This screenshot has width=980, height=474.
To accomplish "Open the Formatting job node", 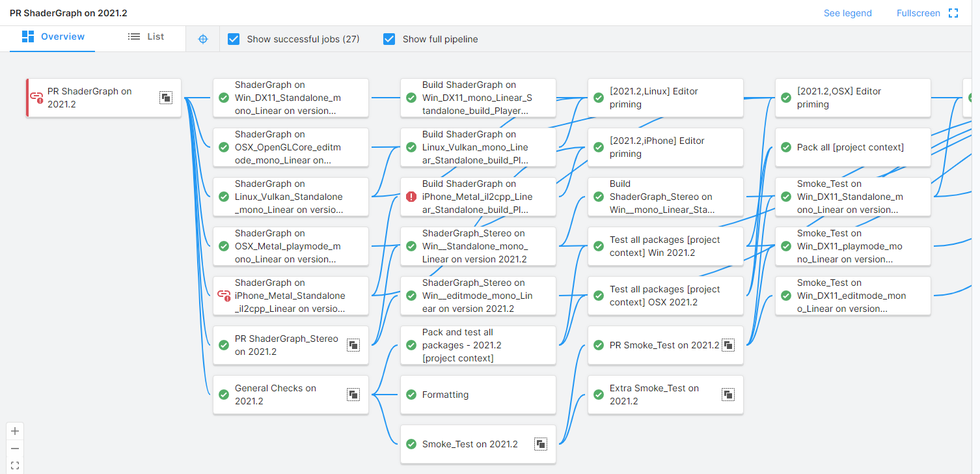I will click(x=478, y=395).
